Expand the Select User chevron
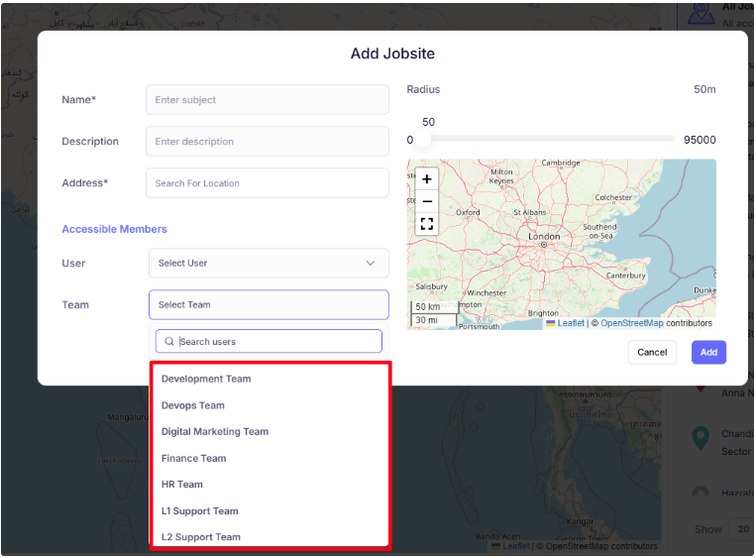756x558 pixels. tap(371, 264)
